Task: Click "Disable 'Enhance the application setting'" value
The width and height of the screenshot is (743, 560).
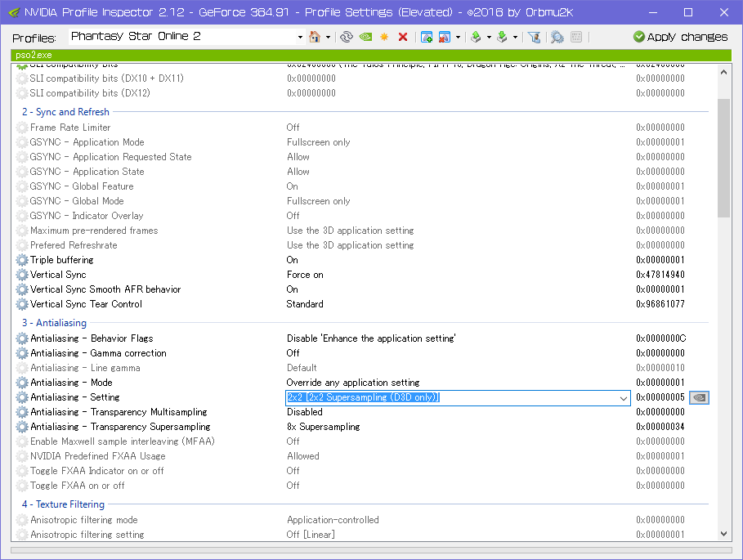Action: pyautogui.click(x=371, y=338)
